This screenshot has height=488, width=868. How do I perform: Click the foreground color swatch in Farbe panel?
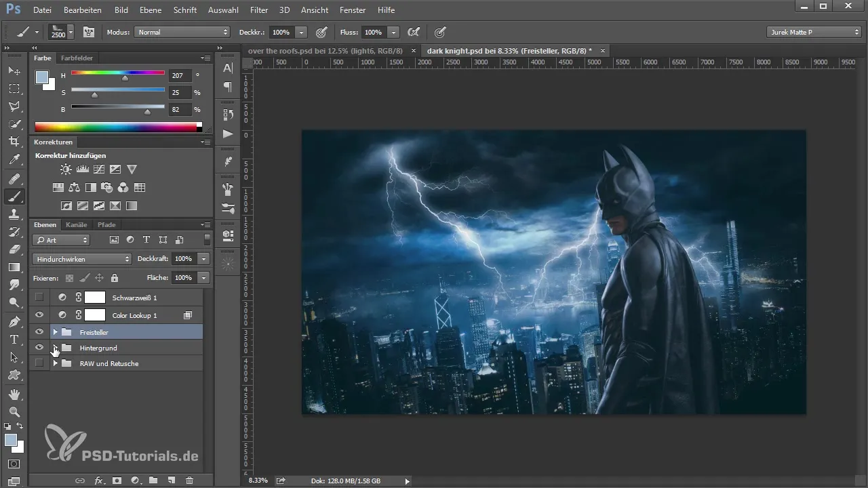click(x=41, y=77)
